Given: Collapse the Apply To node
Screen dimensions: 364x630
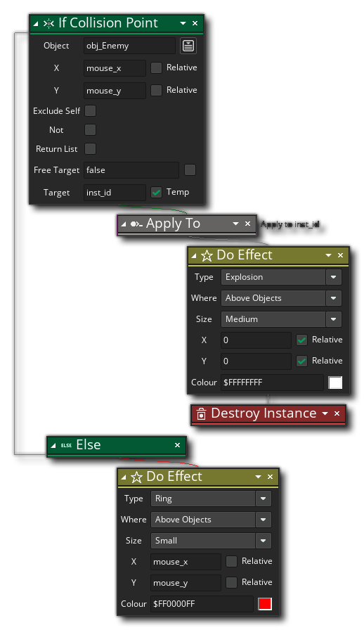Looking at the screenshot, I should [x=124, y=224].
